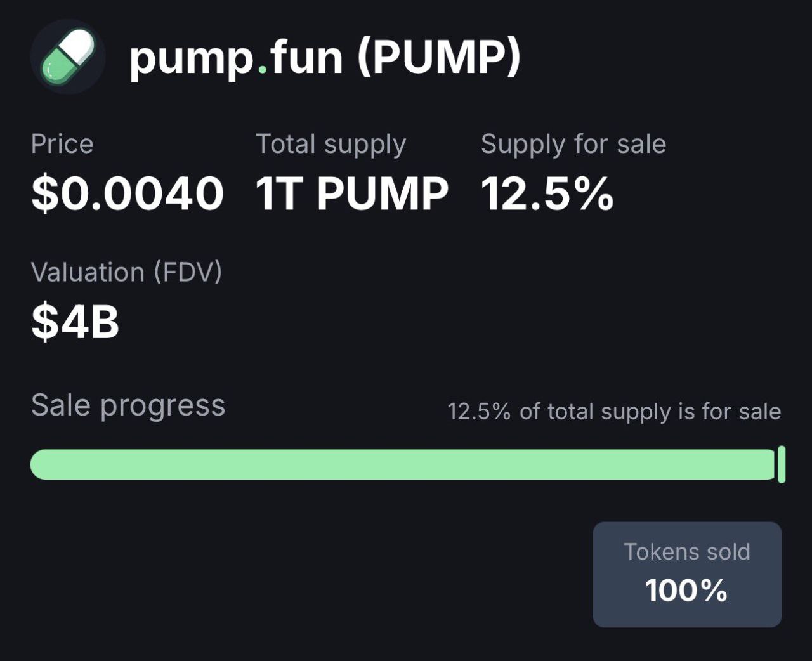812x661 pixels.
Task: Select the pump.fun (PUMP) title
Action: pyautogui.click(x=325, y=57)
